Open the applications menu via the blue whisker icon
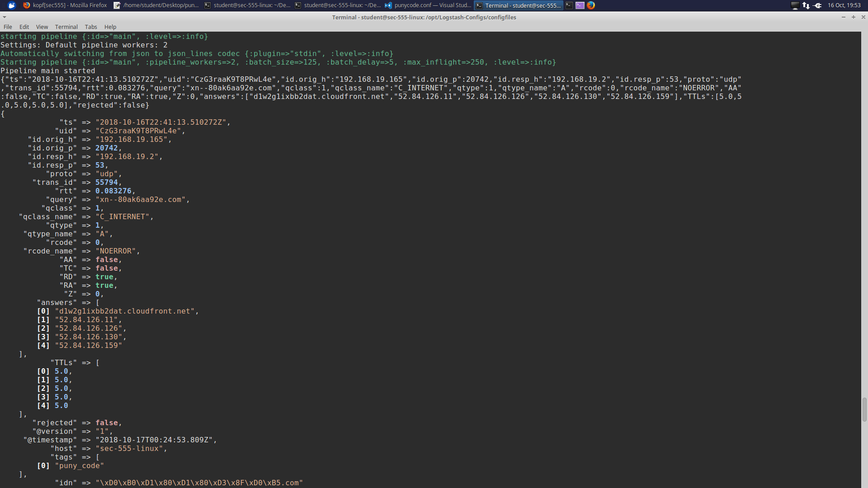Screen dimensions: 868x488 [x=11, y=5]
